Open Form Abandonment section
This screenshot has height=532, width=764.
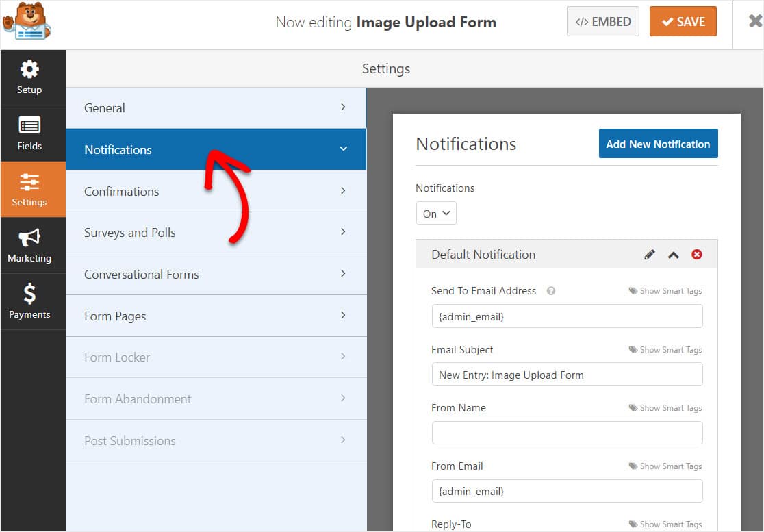tap(216, 399)
